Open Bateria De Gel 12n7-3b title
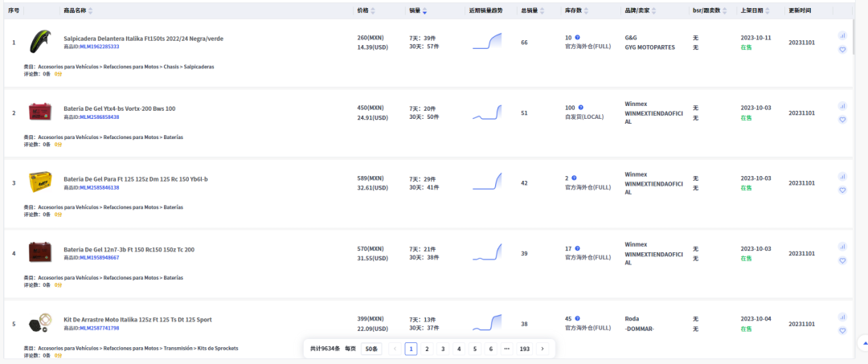 129,249
